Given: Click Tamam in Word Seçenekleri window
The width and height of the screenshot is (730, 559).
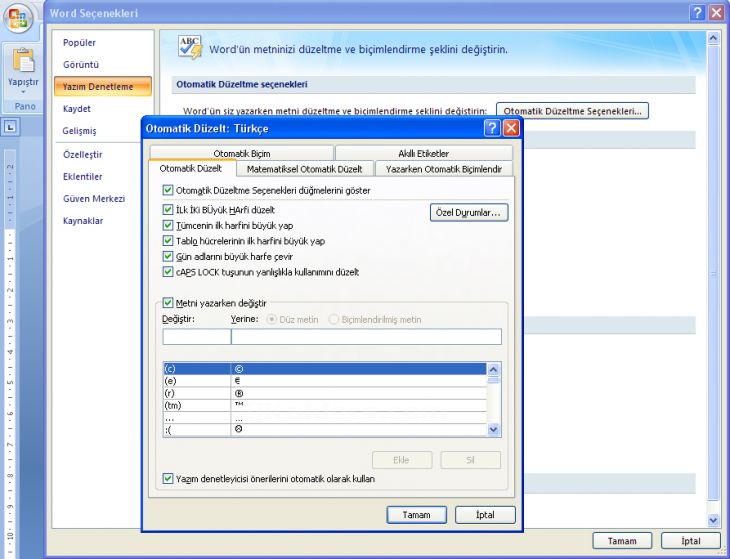Looking at the screenshot, I should click(622, 541).
